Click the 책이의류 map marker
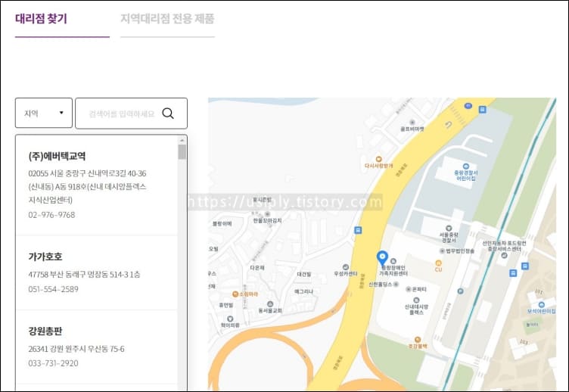 230,319
